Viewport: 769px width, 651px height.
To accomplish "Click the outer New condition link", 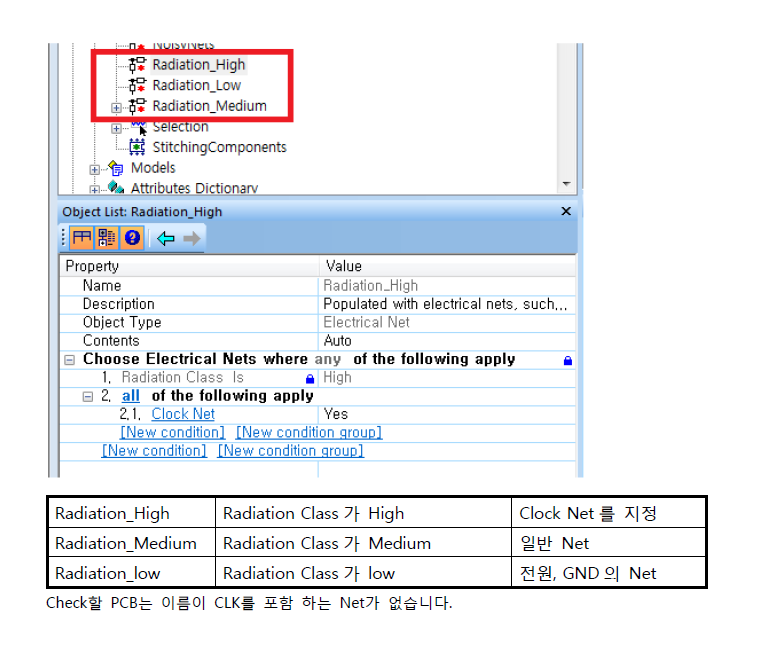I will click(154, 451).
